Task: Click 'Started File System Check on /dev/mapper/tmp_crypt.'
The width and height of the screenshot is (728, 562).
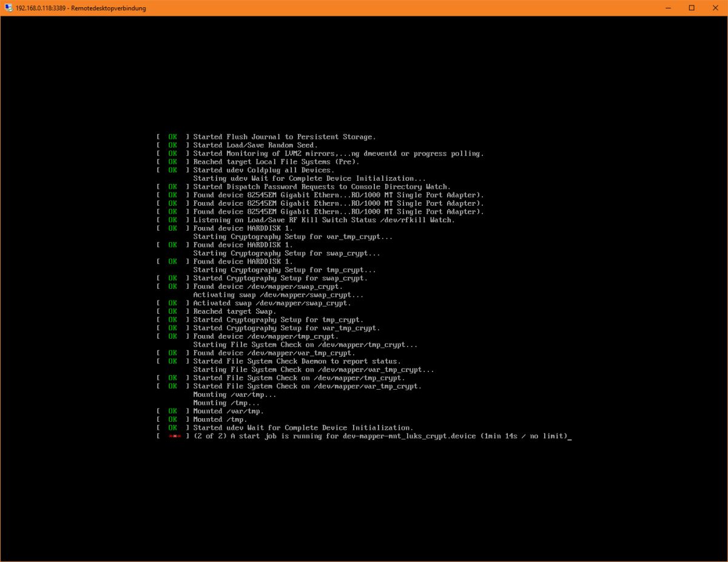Action: [x=299, y=378]
